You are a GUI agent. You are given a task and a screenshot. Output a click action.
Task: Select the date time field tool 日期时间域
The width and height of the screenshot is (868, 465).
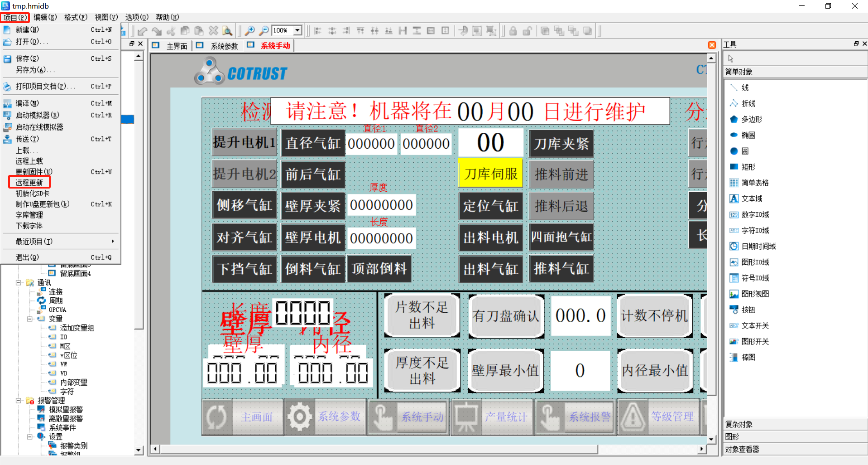758,246
